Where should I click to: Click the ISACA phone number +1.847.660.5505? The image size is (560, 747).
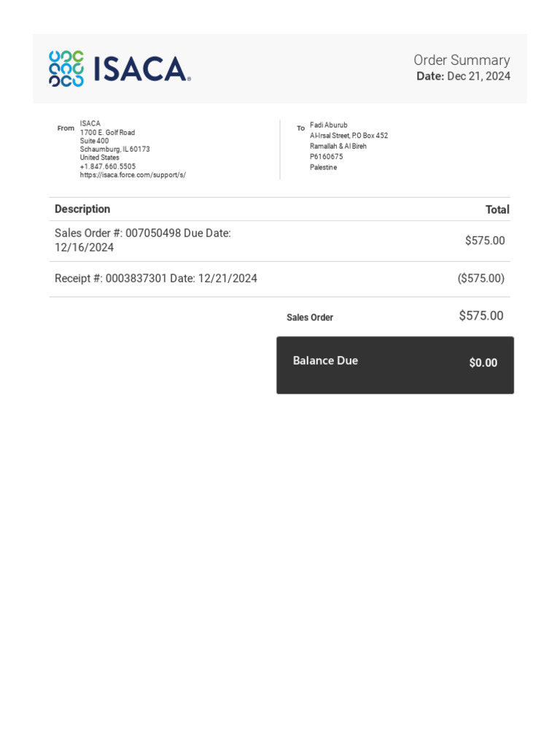pos(108,166)
